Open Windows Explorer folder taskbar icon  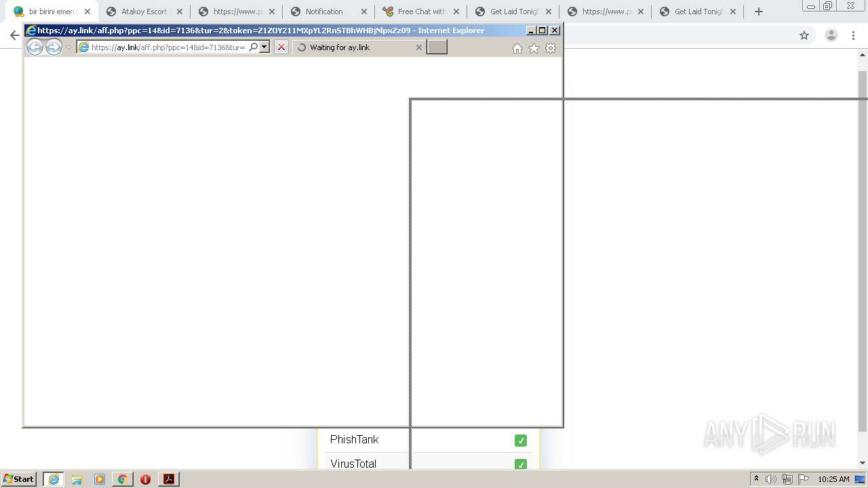click(x=77, y=479)
